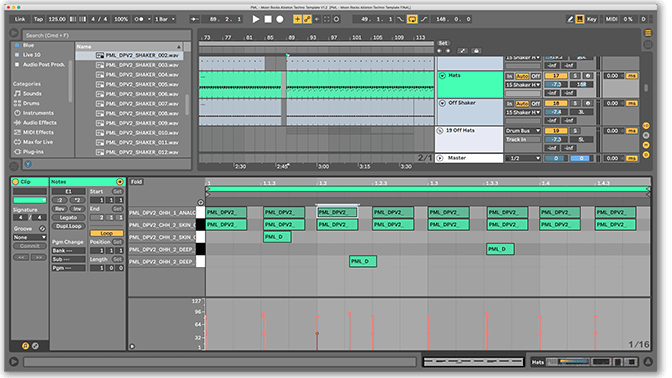Toggle the Computer MIDI Keyboard icon
This screenshot has height=378, width=672.
point(579,19)
